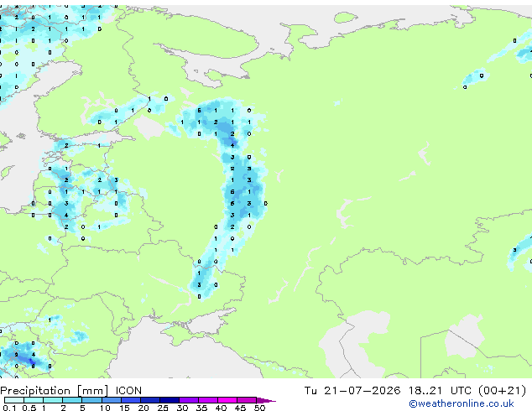
Task: Pick the 40 to 45 mm magenta swatch
Action: tap(227, 400)
